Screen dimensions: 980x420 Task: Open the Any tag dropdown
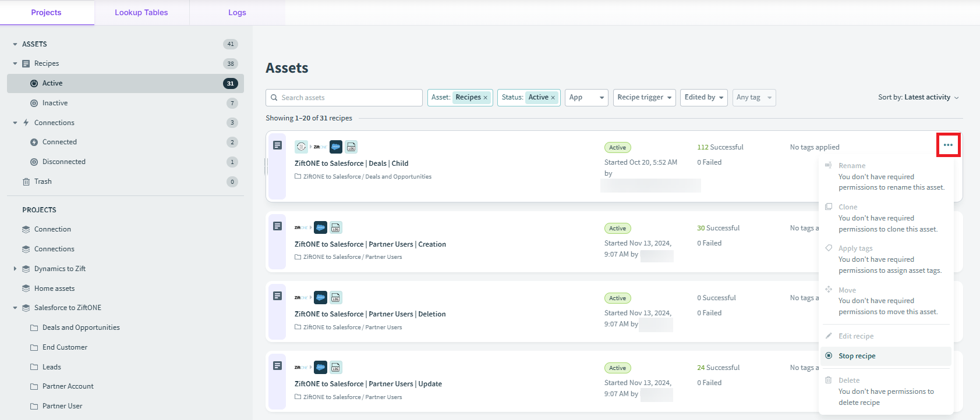coord(754,98)
